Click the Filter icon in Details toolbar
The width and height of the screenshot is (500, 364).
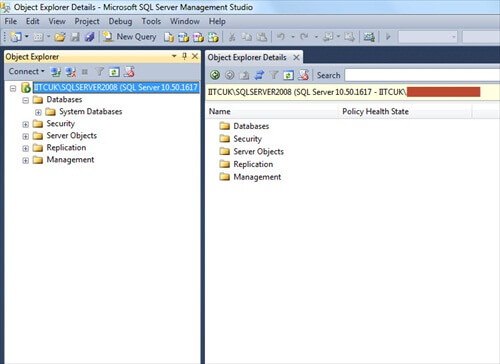(274, 75)
